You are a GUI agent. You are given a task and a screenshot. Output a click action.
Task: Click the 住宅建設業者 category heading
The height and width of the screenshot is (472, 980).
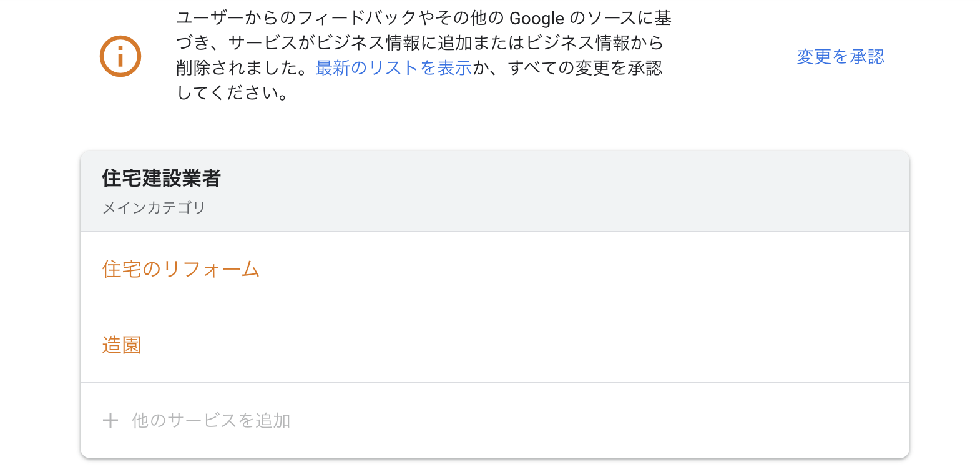162,178
